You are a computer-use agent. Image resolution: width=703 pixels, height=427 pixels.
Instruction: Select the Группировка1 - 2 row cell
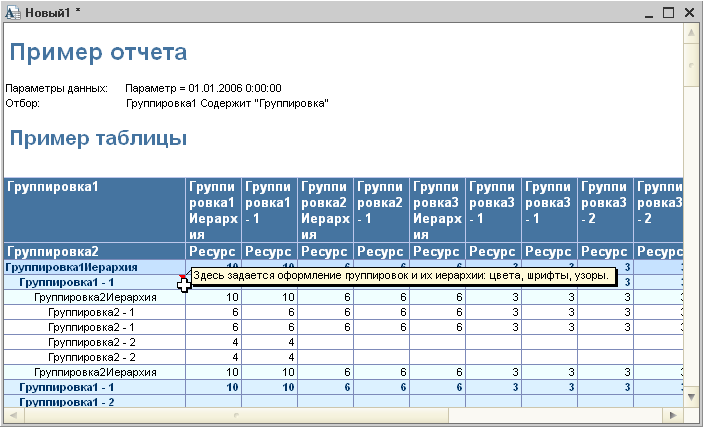click(x=95, y=401)
